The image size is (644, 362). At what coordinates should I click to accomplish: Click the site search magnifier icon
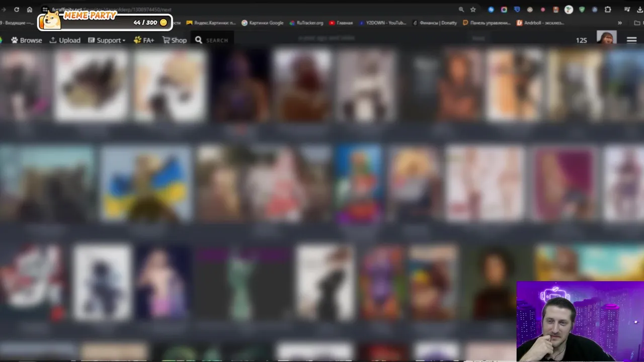[199, 40]
